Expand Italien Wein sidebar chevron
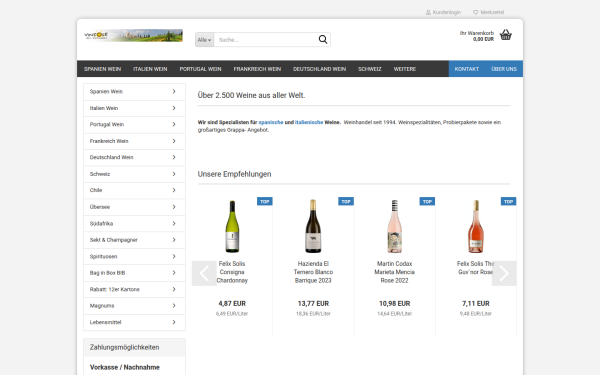 pos(174,108)
